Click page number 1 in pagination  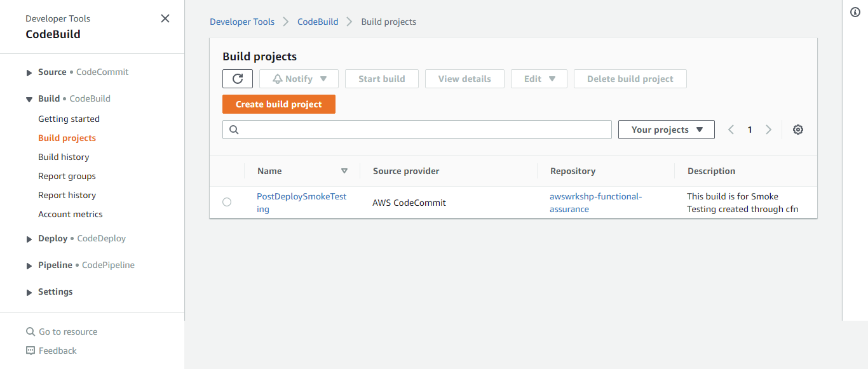(x=750, y=130)
